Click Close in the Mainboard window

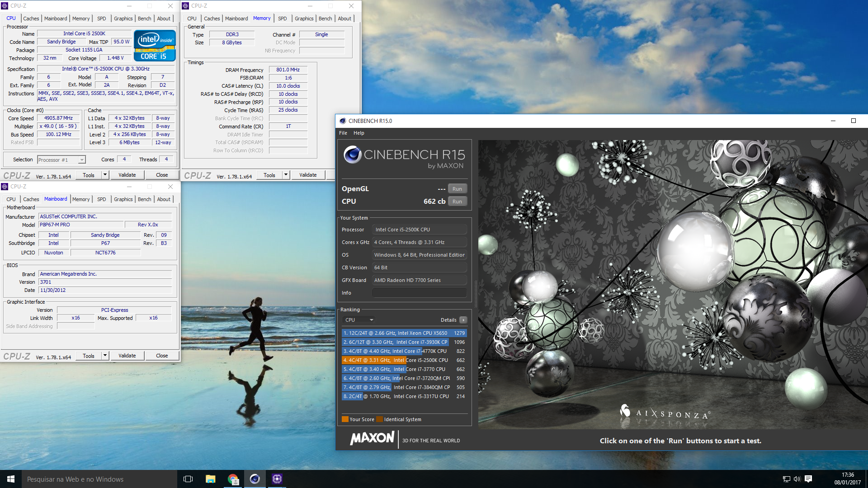coord(162,356)
